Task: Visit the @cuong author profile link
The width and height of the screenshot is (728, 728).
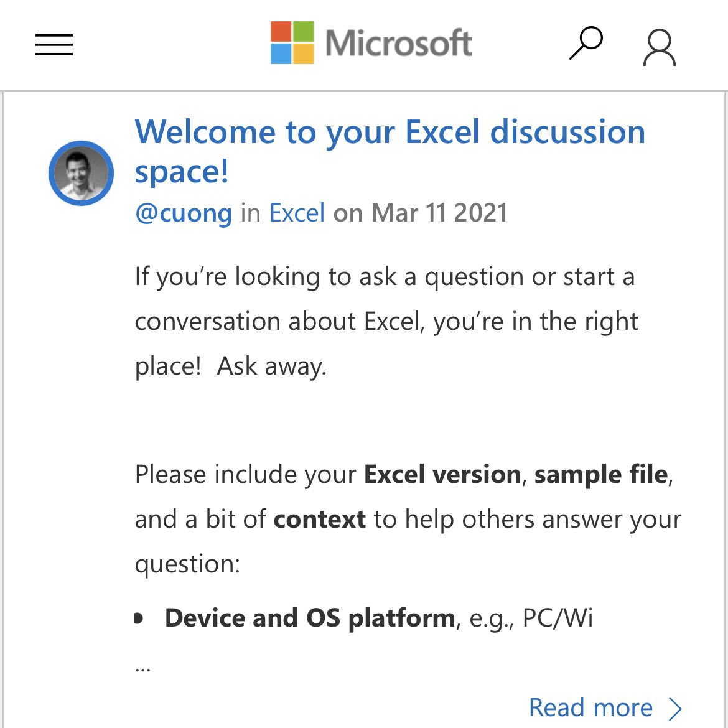Action: pyautogui.click(x=184, y=213)
